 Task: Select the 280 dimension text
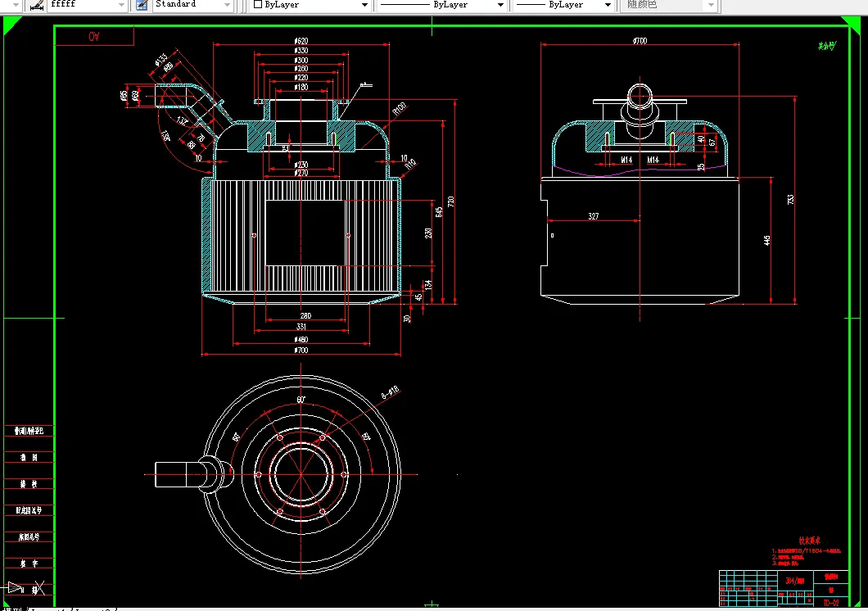tap(305, 315)
